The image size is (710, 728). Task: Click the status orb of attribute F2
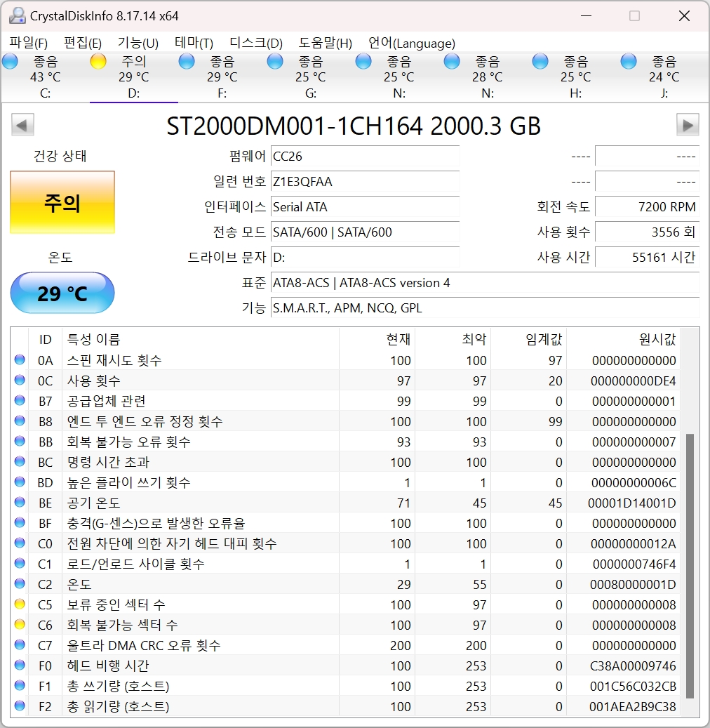pos(20,706)
